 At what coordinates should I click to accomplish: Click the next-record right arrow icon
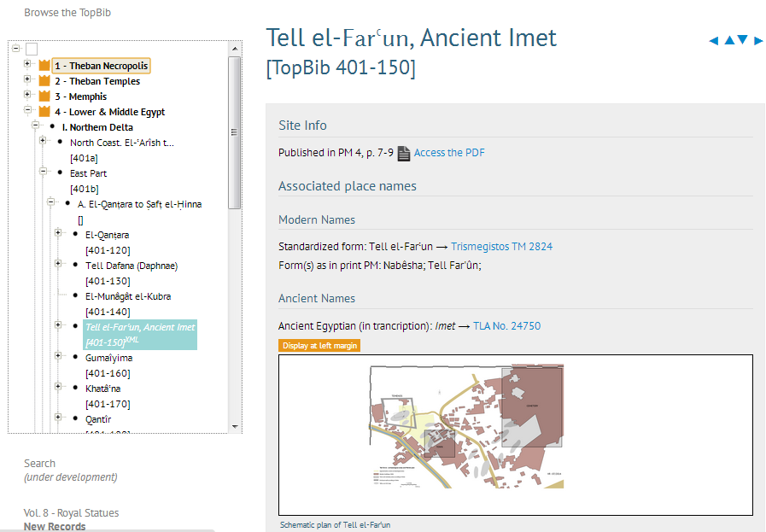pos(758,40)
